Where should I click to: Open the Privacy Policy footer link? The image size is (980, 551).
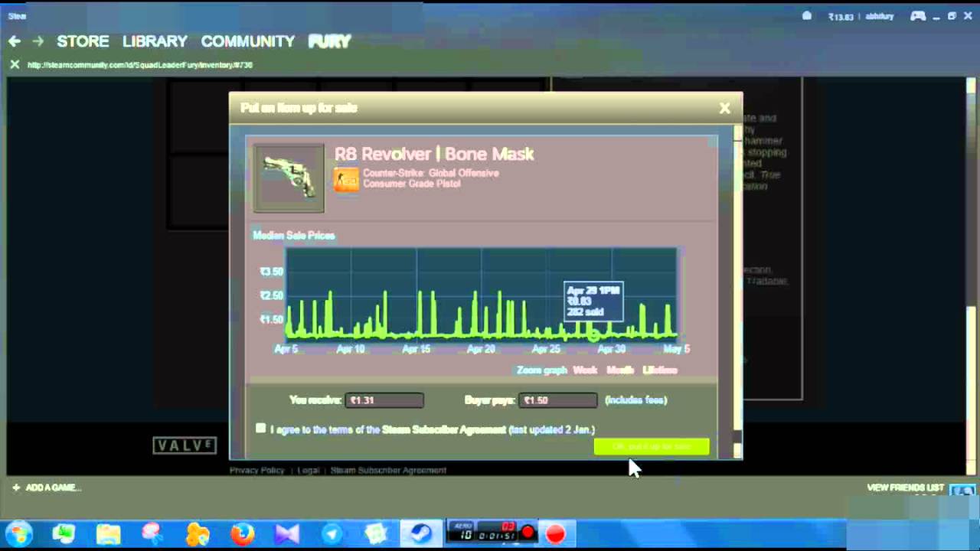256,471
